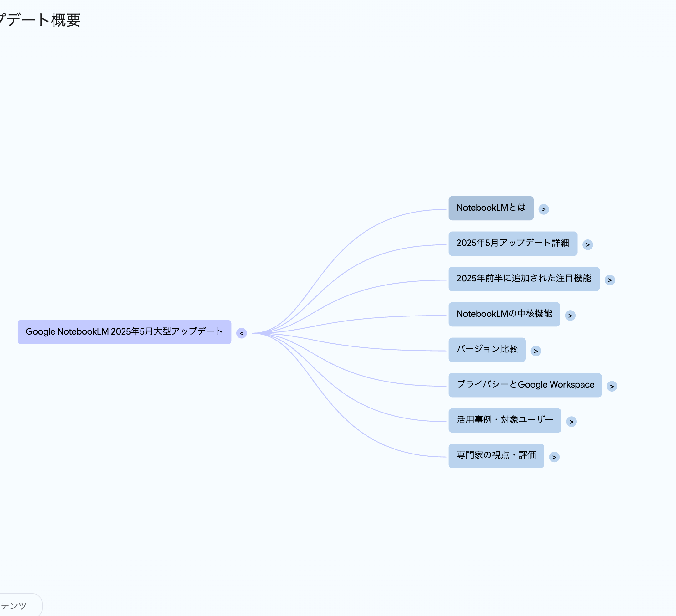Click the 2025年5月アップデート詳細 node
Image resolution: width=676 pixels, height=616 pixels.
click(x=513, y=244)
